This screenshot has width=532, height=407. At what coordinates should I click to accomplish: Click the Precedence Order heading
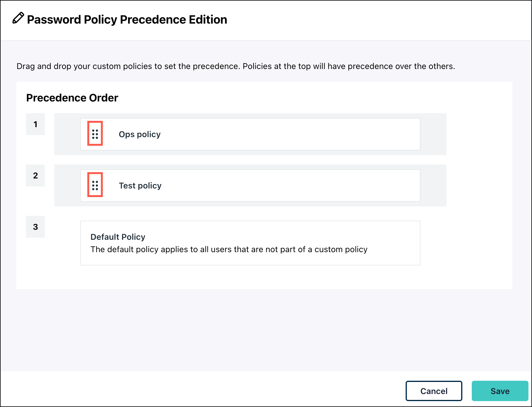pos(72,98)
